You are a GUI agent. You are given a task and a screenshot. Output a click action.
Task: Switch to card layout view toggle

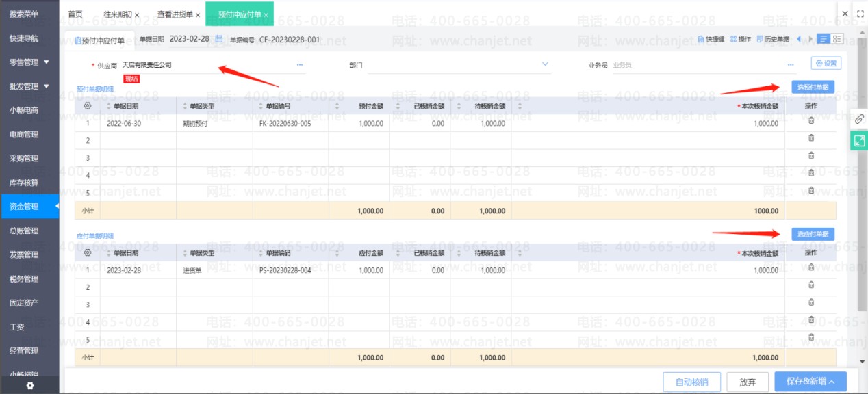(x=838, y=40)
